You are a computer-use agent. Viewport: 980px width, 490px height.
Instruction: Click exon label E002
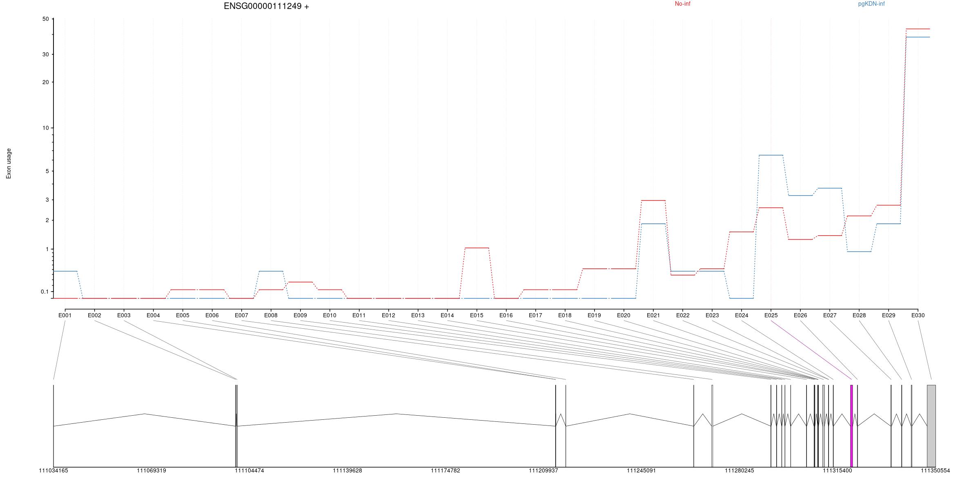pos(94,315)
